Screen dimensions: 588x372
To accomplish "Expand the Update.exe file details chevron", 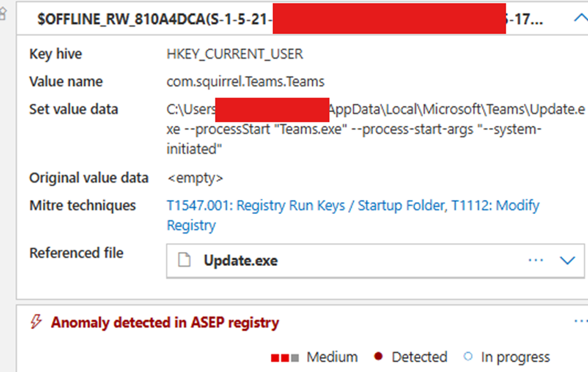I will (567, 260).
